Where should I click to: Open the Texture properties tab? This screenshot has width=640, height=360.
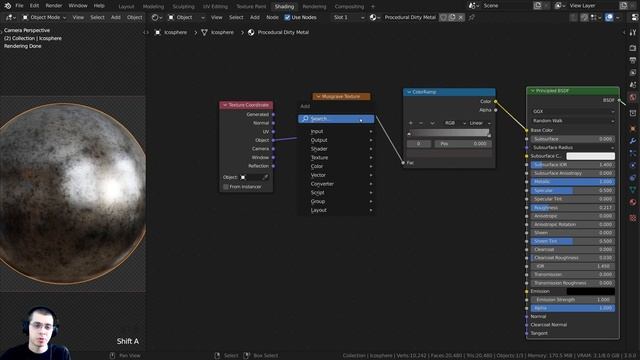[633, 218]
